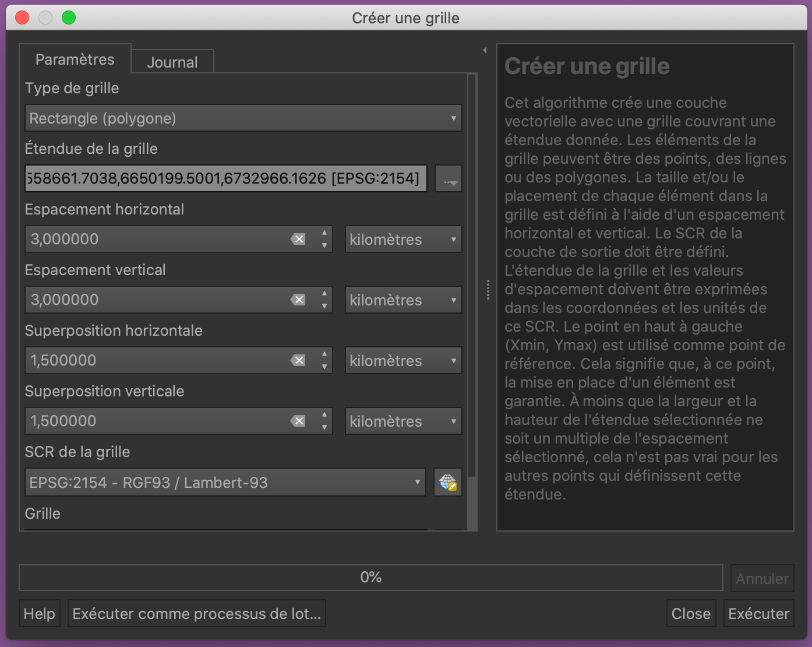The image size is (812, 647).
Task: Click the CRS selector globe icon
Action: click(x=447, y=483)
